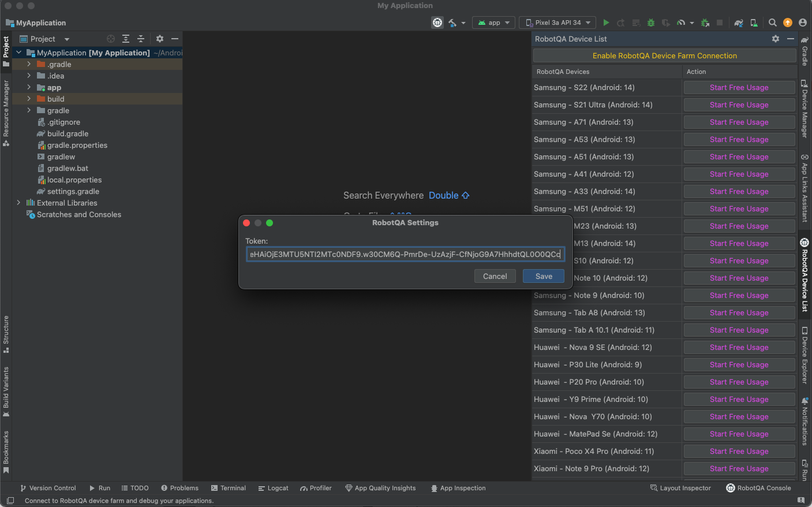Click notifications icon in status bar right
This screenshot has width=812, height=507.
click(801, 500)
